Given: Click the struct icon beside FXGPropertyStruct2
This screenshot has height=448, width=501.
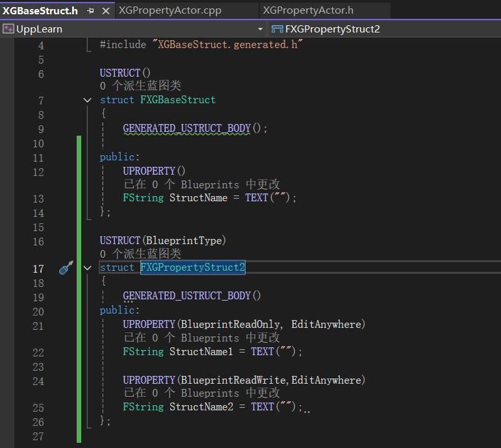Looking at the screenshot, I should point(277,29).
